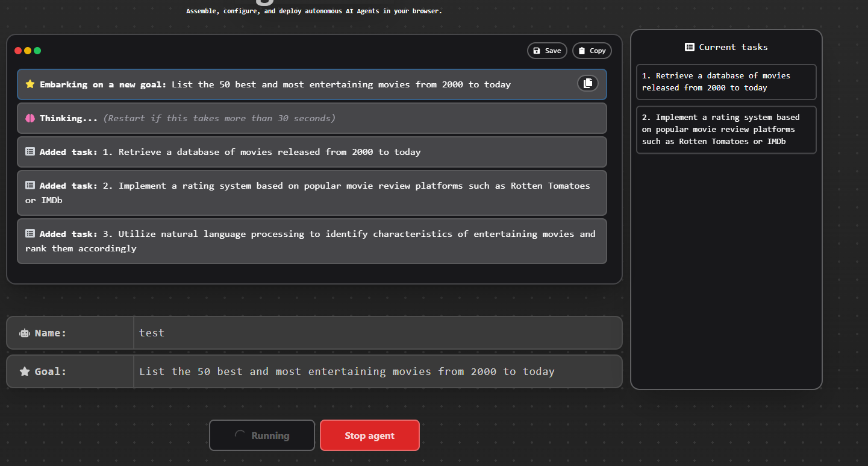Select the Embarking on a new goal message

click(x=312, y=84)
